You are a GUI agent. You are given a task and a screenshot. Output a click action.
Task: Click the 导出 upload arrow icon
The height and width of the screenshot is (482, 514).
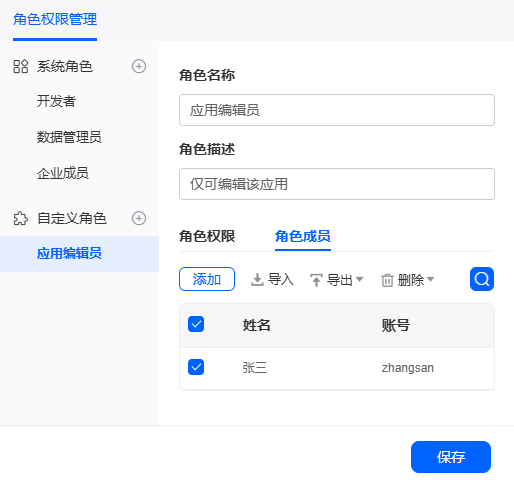pyautogui.click(x=316, y=280)
